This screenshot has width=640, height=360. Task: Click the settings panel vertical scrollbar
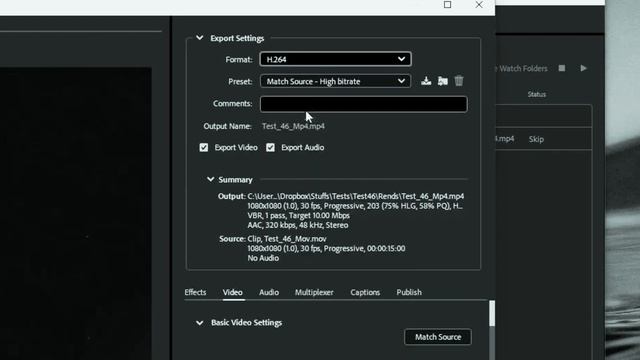(x=492, y=313)
